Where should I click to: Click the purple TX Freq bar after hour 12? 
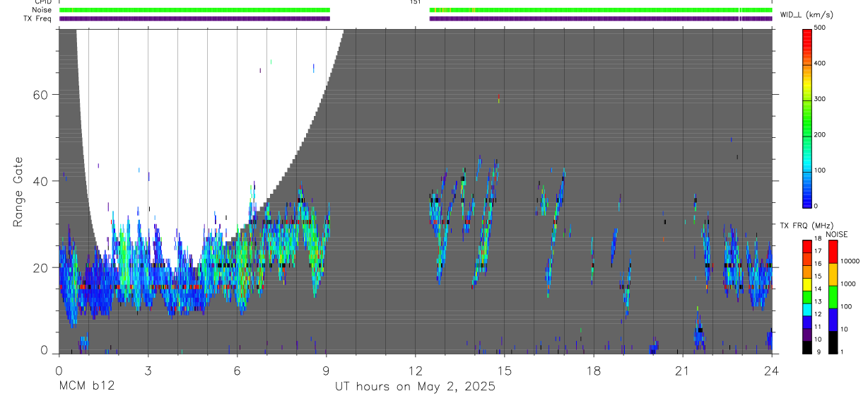click(601, 18)
